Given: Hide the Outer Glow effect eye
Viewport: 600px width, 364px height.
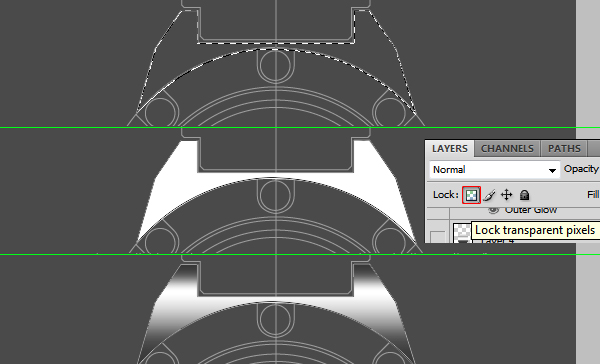Looking at the screenshot, I should point(494,210).
